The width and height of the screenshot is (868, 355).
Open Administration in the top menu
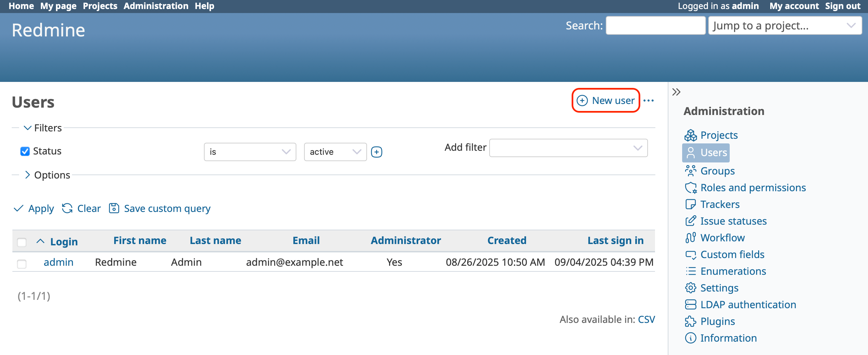[x=156, y=6]
